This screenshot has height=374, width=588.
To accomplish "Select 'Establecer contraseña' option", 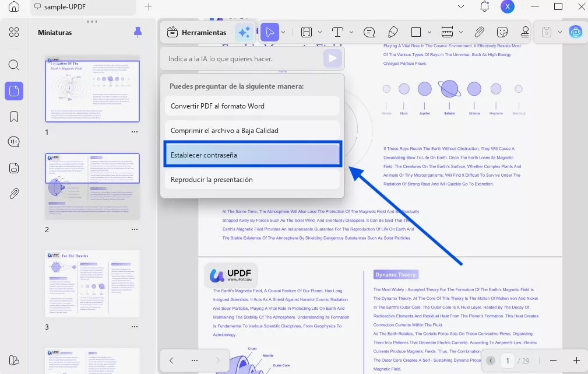I will click(252, 155).
